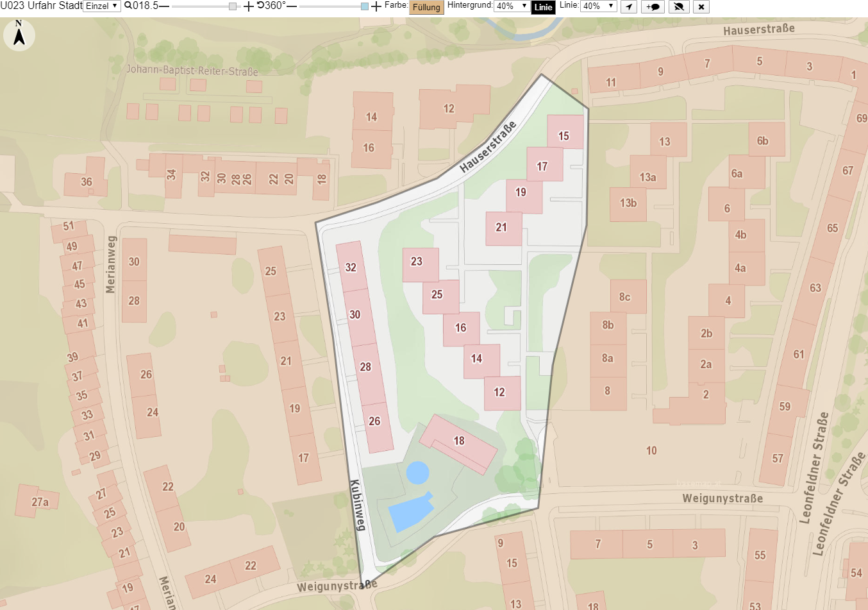Click the rotation slider handle
868x610 pixels.
coord(365,6)
